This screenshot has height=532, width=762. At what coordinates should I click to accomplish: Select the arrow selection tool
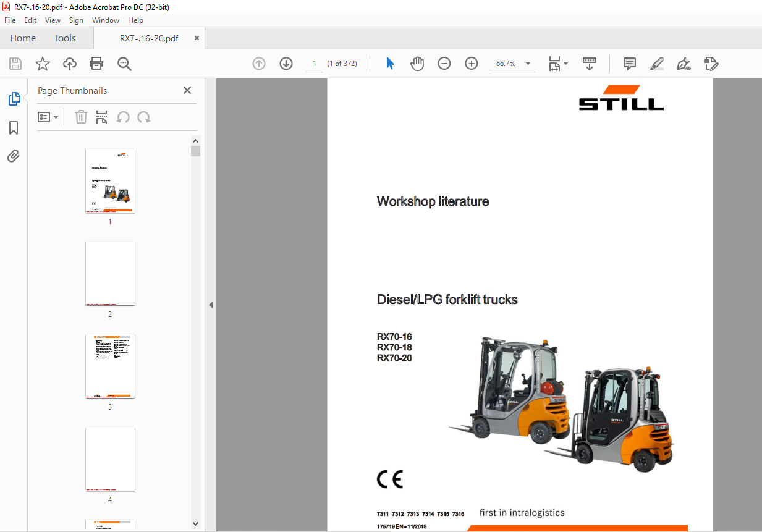point(390,64)
